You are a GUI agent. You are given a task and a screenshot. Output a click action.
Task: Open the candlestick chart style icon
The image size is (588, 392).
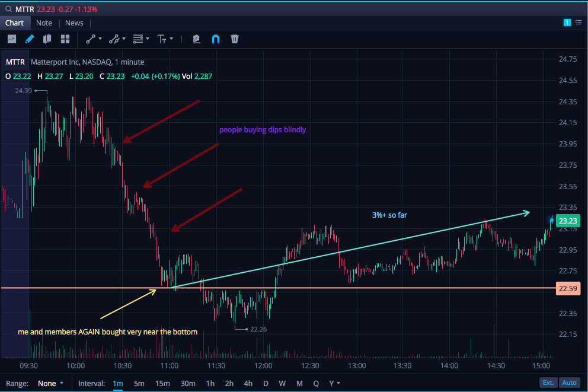(x=47, y=39)
